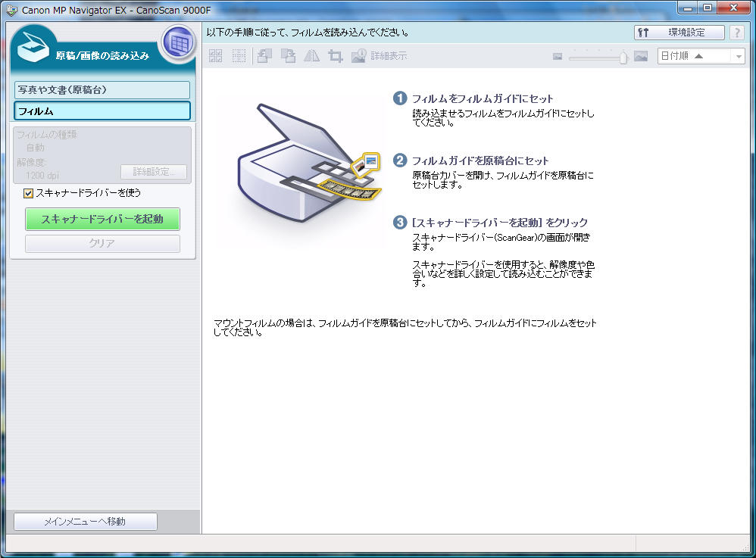Click the フィルムの種類 label
This screenshot has height=558, width=756.
(x=47, y=135)
